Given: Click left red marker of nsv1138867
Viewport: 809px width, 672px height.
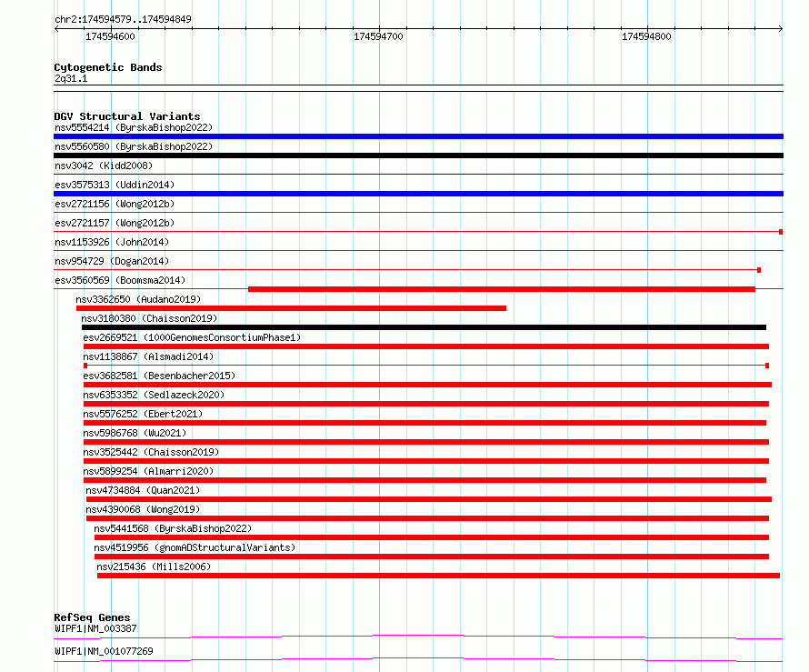Looking at the screenshot, I should (x=85, y=366).
